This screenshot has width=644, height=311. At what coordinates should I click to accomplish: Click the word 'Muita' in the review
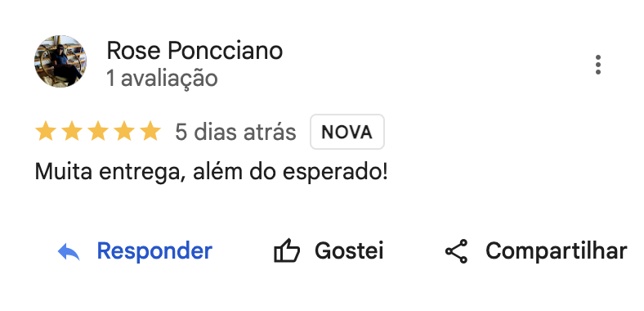pyautogui.click(x=63, y=172)
